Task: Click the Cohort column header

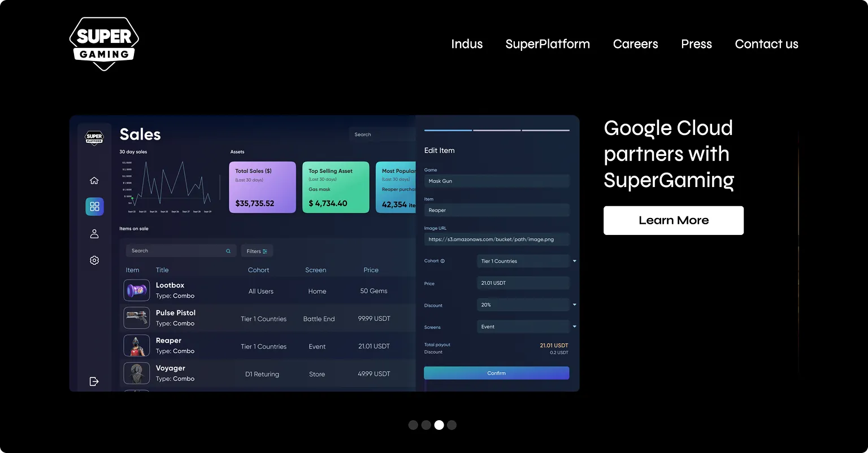Action: click(259, 270)
